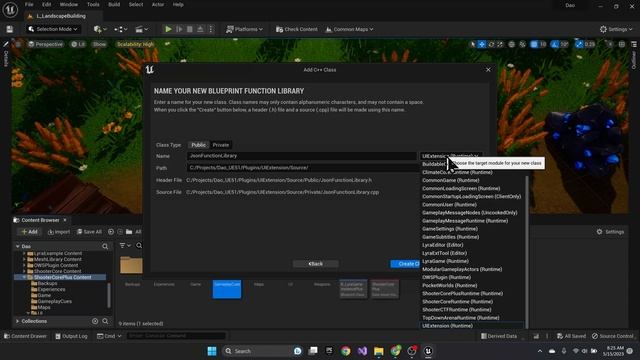640x360 pixels.
Task: Select the GameplayCues folder in tree
Action: click(55, 301)
